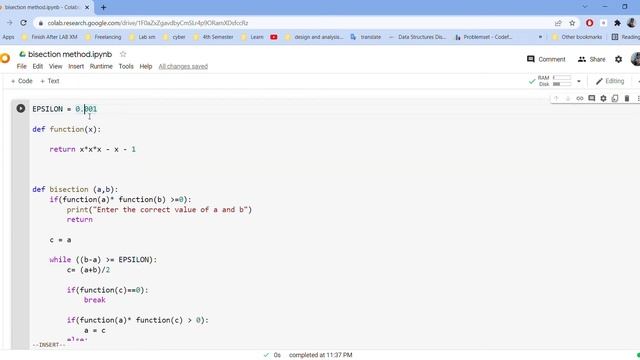Open Finish After LAB XM bookmark folder
The height and width of the screenshot is (360, 640).
[49, 37]
